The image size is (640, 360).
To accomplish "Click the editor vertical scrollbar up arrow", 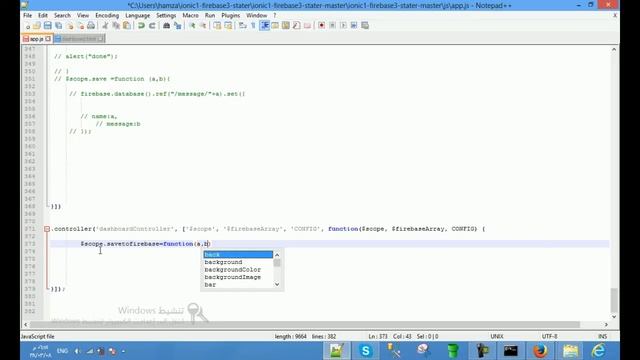I will coord(614,49).
